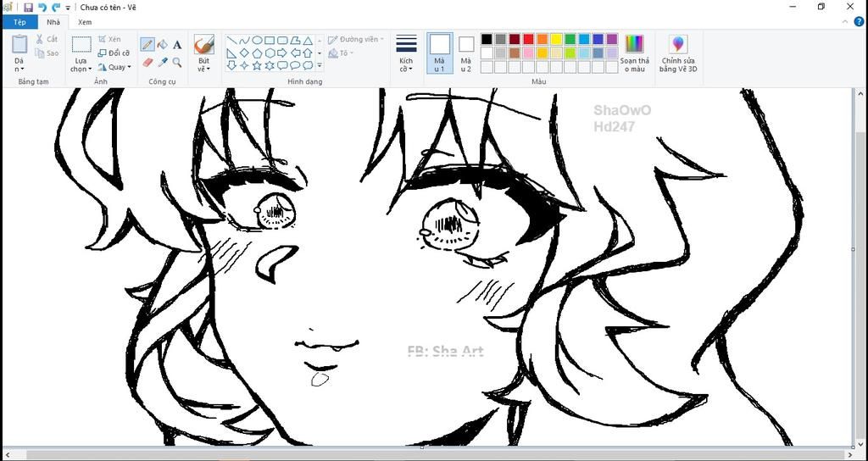
Task: Select the Fill with color bucket
Action: (x=162, y=44)
